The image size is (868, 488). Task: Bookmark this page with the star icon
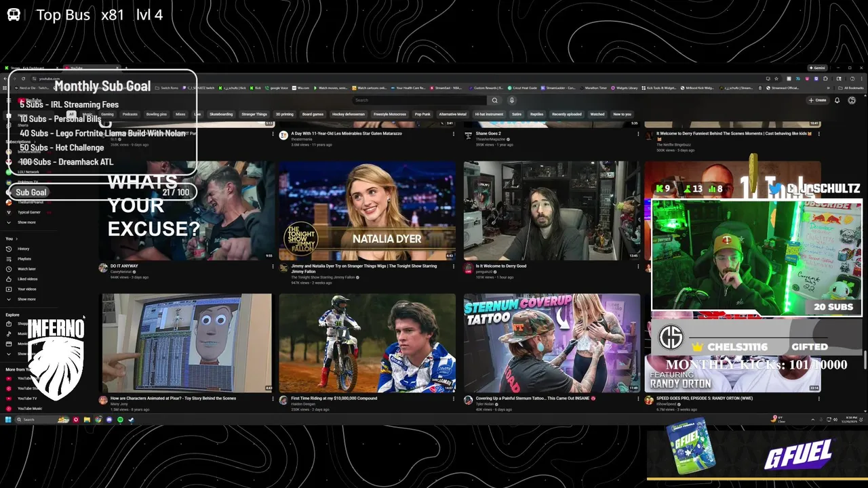pyautogui.click(x=776, y=79)
